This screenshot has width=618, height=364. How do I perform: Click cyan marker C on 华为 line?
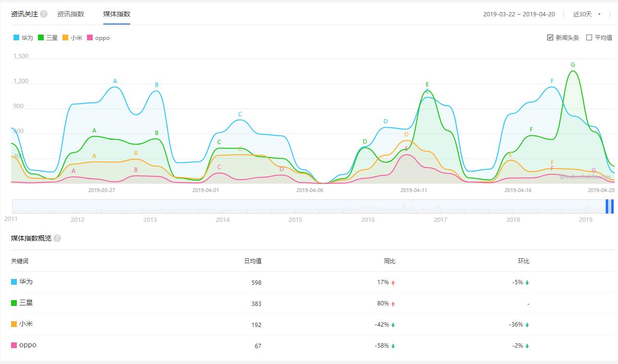pos(240,114)
